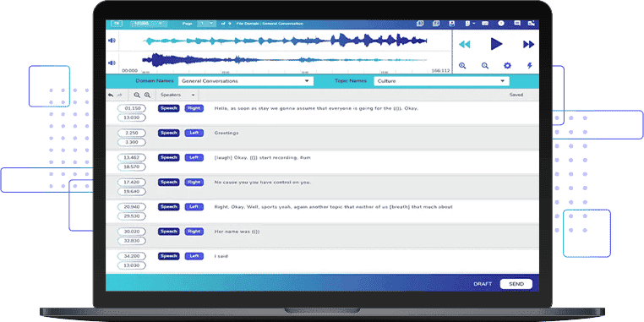Click the SEND button
The width and height of the screenshot is (644, 322).
coord(516,284)
